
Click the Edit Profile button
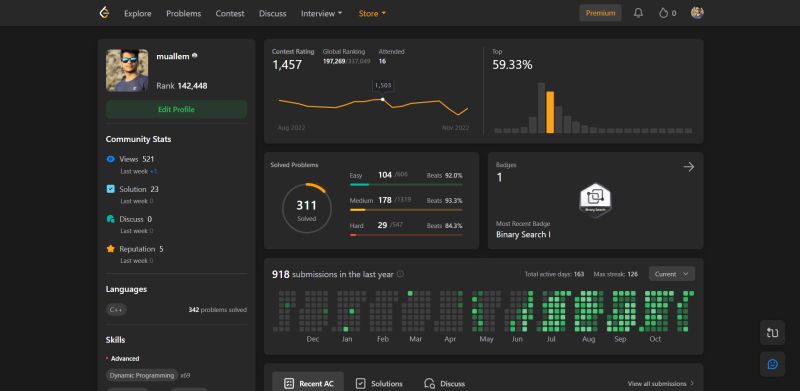coord(177,109)
